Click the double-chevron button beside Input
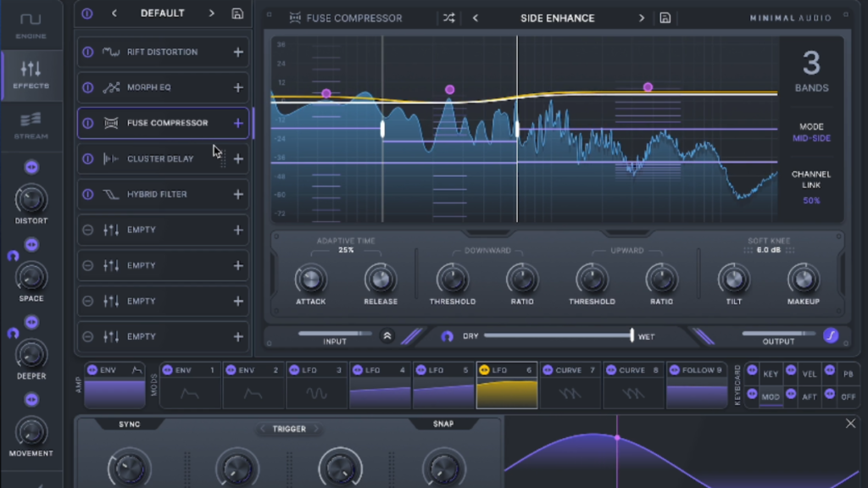 point(387,335)
